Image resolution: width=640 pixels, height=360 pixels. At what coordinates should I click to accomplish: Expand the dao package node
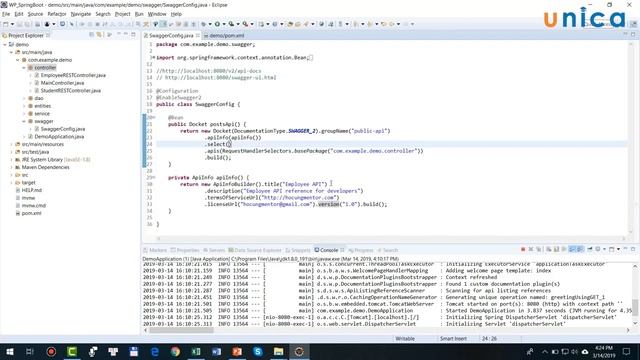coord(24,98)
